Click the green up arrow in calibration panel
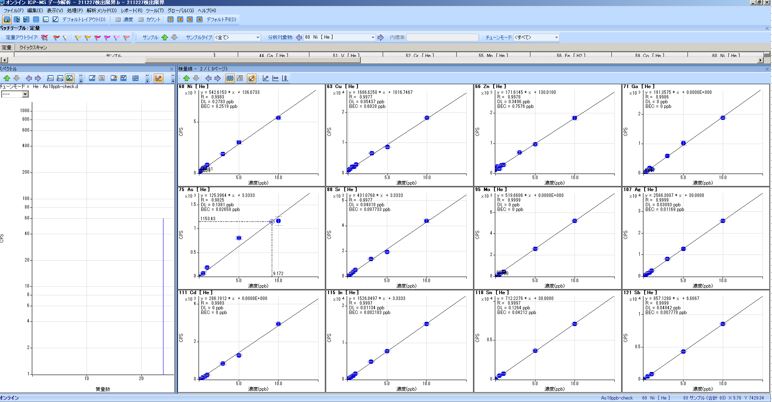This screenshot has height=402, width=772. tap(183, 77)
